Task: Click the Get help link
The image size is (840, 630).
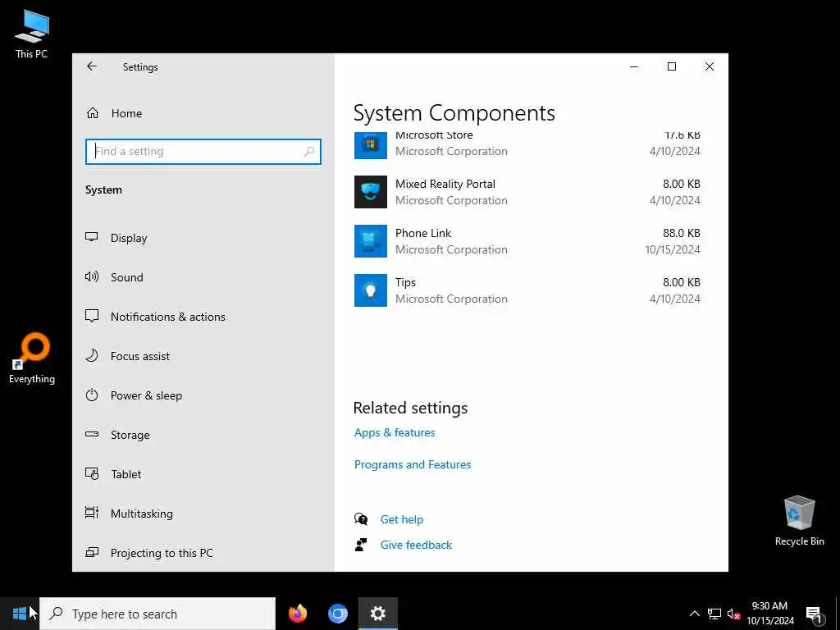Action: pos(402,519)
